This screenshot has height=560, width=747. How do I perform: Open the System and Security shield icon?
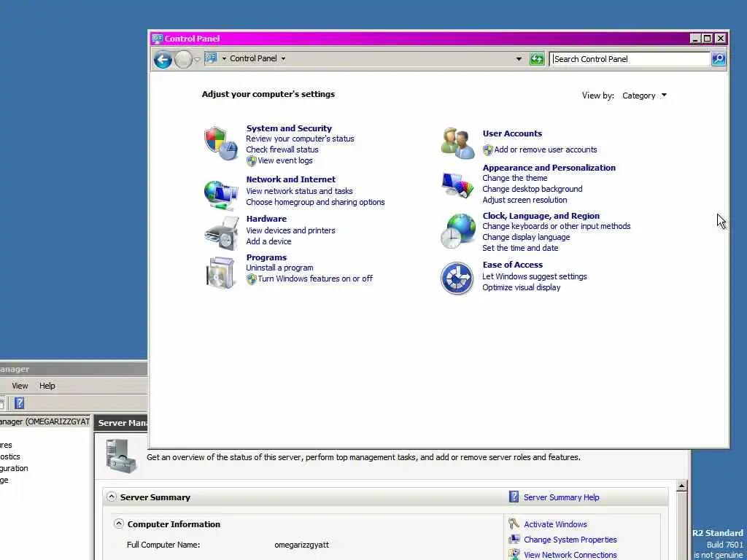pyautogui.click(x=220, y=144)
